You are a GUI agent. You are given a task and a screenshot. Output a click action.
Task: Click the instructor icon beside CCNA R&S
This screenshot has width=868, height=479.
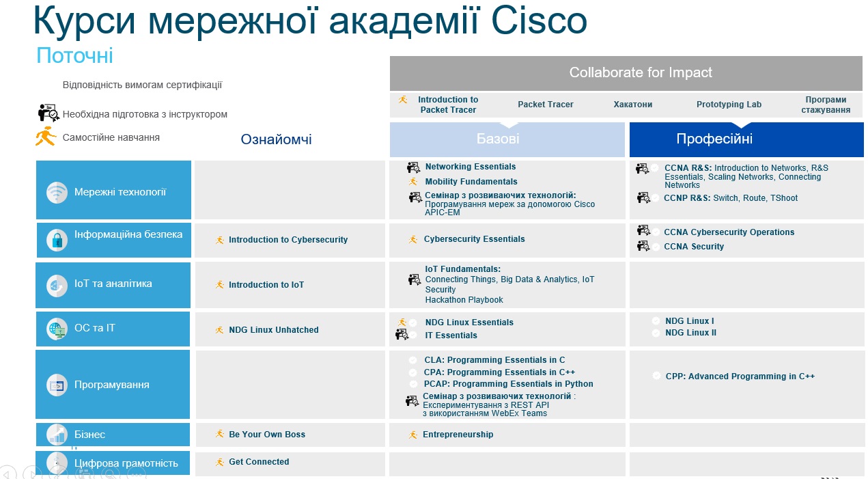tap(643, 168)
